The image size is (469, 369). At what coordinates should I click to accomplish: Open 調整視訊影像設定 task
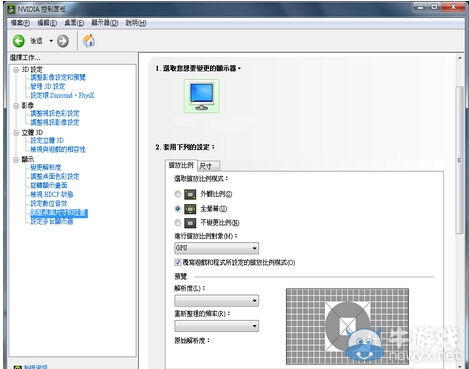(x=55, y=122)
